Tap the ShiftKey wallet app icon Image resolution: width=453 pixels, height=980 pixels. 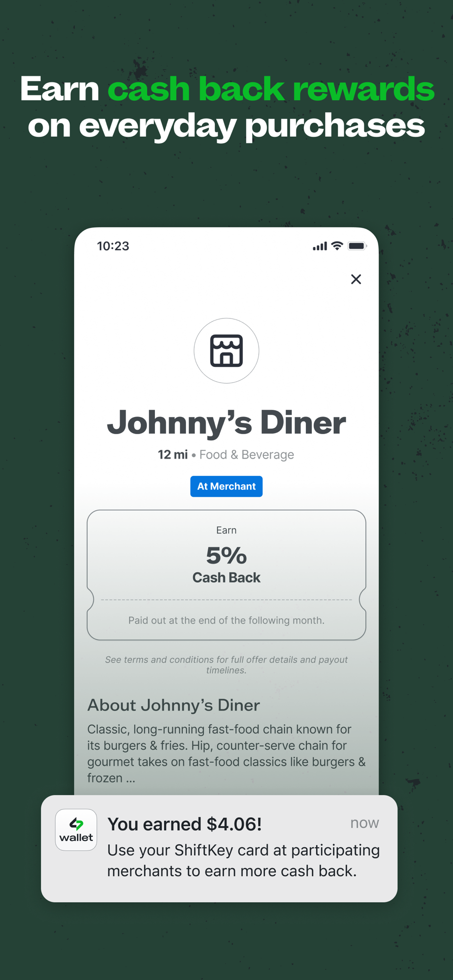click(76, 830)
